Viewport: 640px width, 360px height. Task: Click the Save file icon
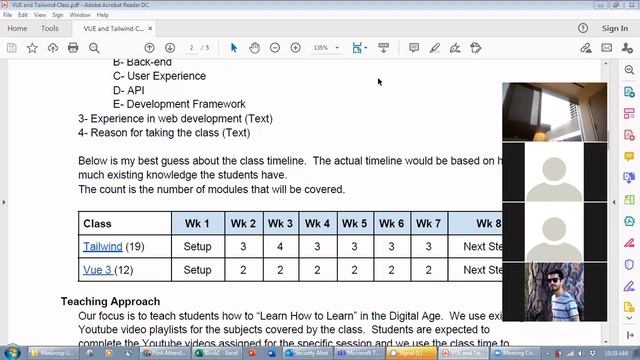[x=12, y=48]
